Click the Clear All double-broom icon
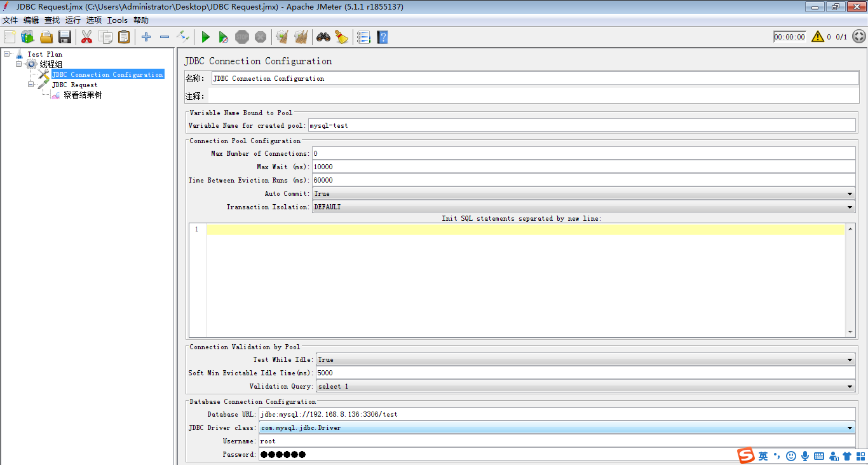Image resolution: width=868 pixels, height=465 pixels. (x=301, y=37)
